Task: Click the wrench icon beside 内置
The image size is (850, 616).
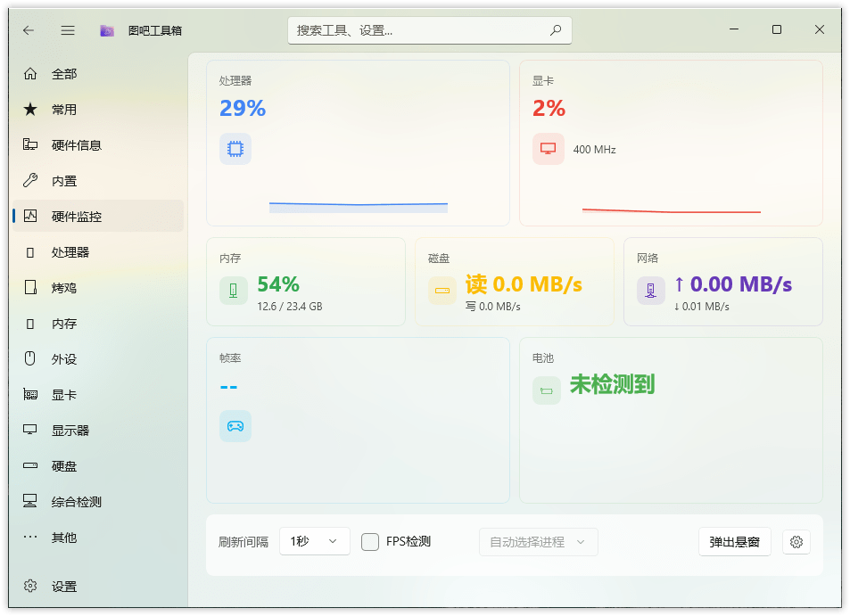Action: [30, 180]
